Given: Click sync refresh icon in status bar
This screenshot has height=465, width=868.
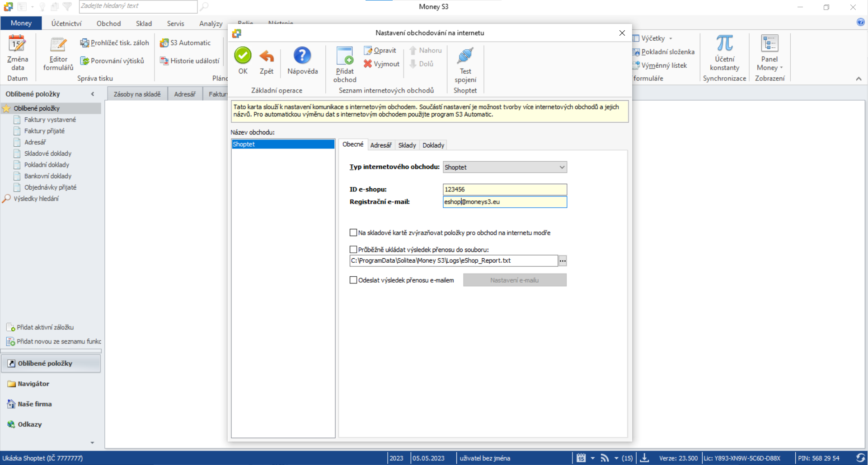Looking at the screenshot, I should click(x=860, y=458).
